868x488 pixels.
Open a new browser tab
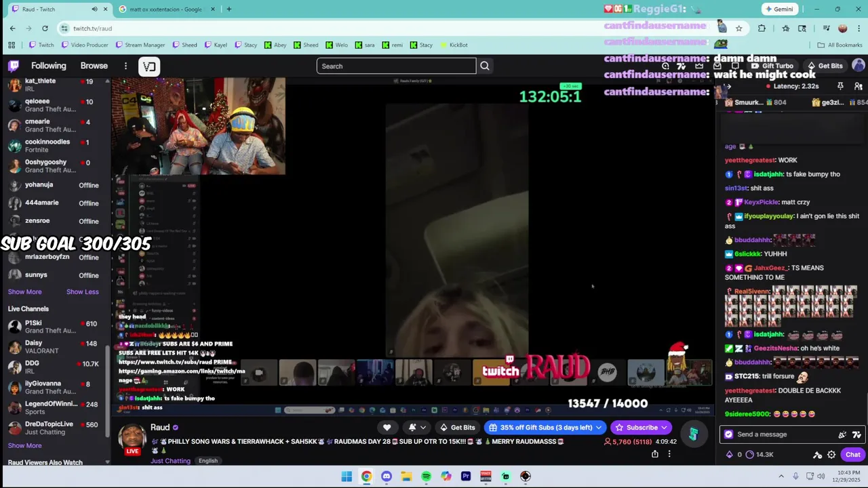[x=229, y=9]
